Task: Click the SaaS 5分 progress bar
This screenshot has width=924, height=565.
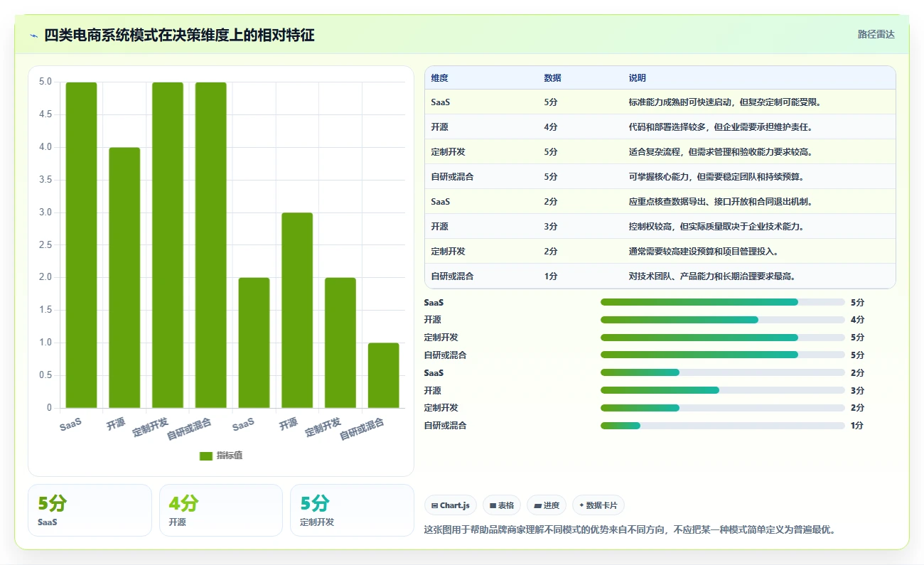Action: pyautogui.click(x=723, y=302)
